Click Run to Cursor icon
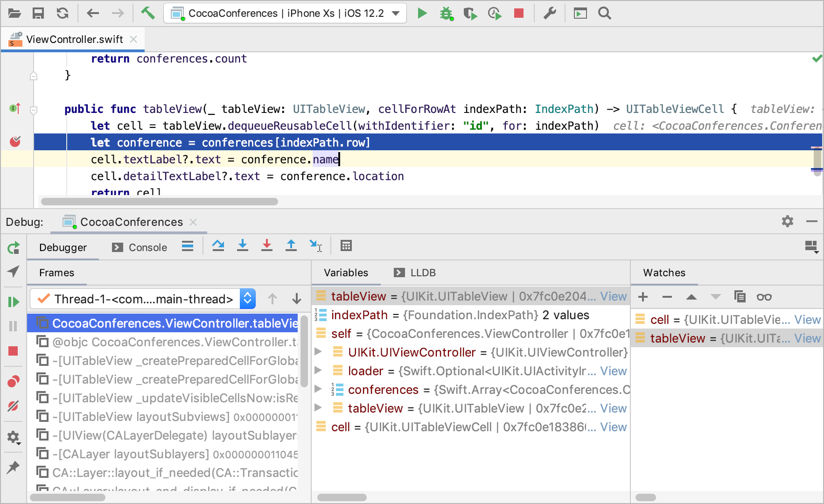 tap(316, 245)
